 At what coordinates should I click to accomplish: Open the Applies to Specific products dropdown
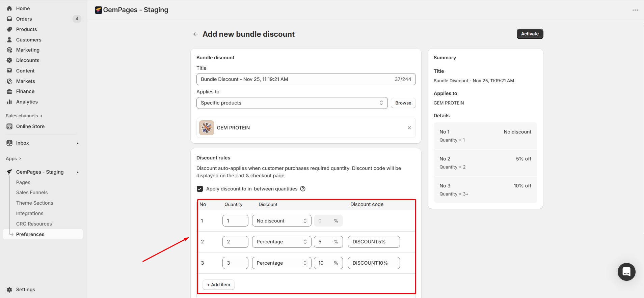pyautogui.click(x=292, y=103)
